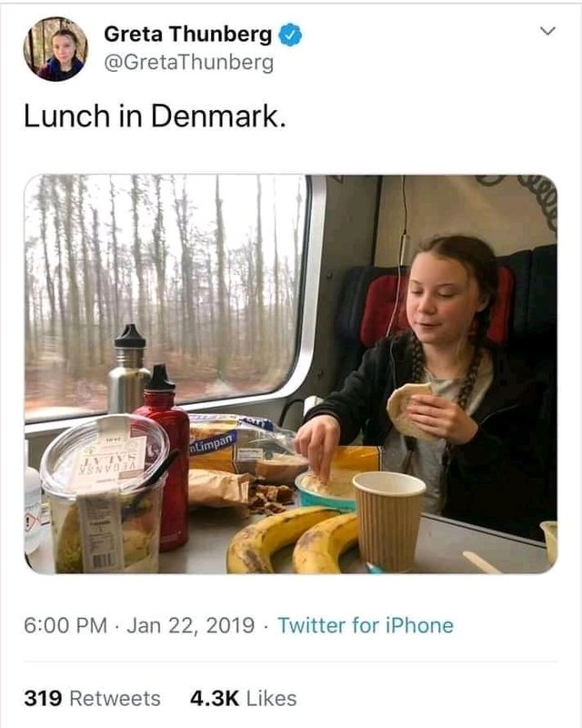Image resolution: width=582 pixels, height=728 pixels.
Task: View the 4.3K Likes list
Action: [243, 699]
